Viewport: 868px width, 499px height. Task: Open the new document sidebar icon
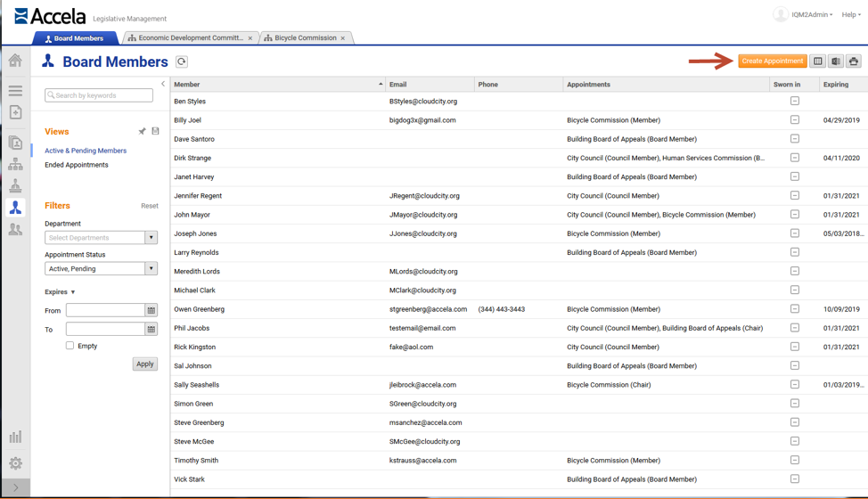tap(15, 112)
